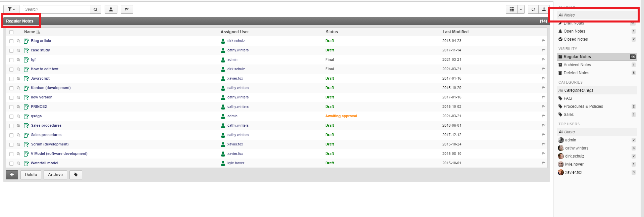Select the Waterfall model row checkbox

(x=11, y=163)
